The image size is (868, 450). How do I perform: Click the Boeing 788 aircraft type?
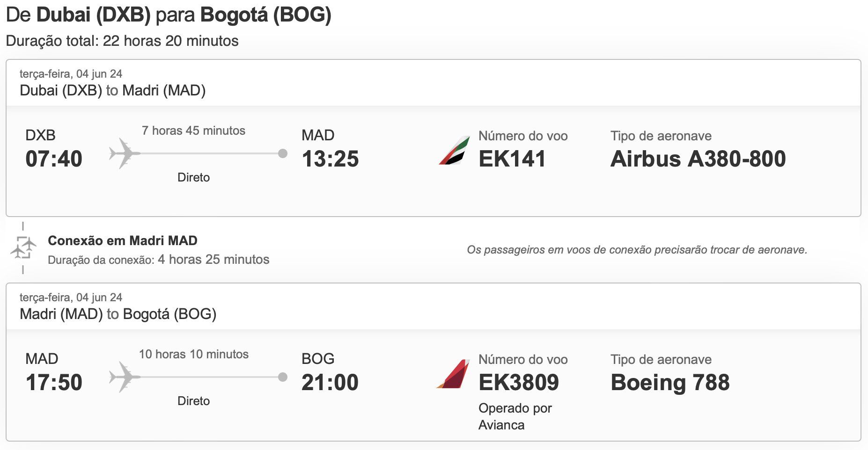[x=670, y=383]
